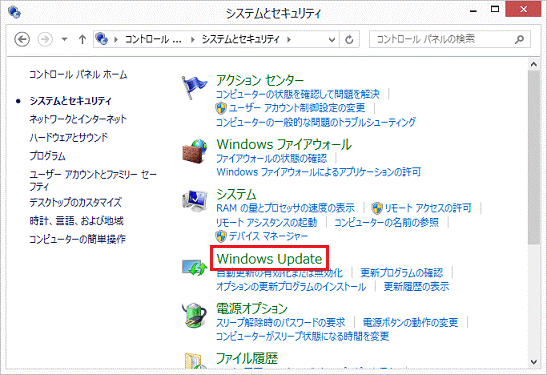Click コンピューターがスリープ状態になる時間を変更
The height and width of the screenshot is (375, 547).
303,336
